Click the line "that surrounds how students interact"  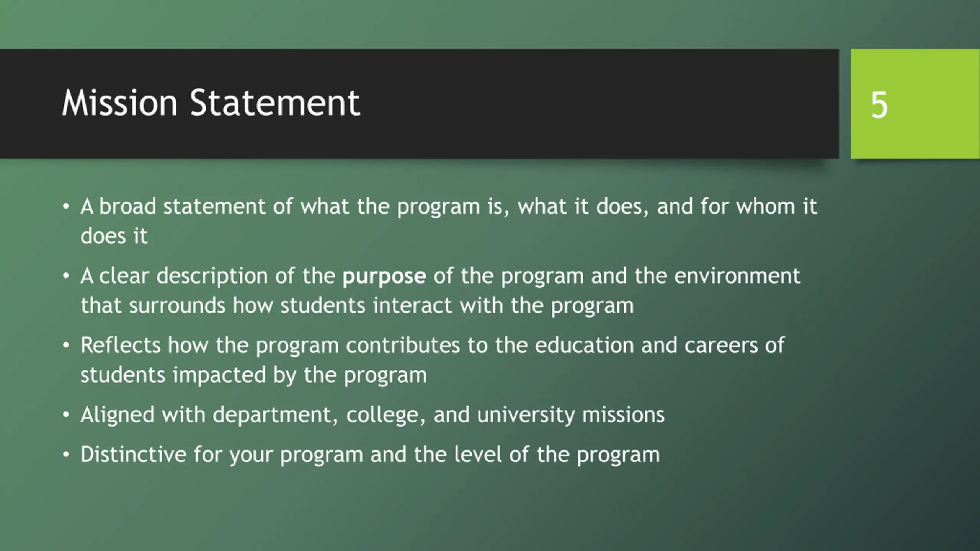357,306
